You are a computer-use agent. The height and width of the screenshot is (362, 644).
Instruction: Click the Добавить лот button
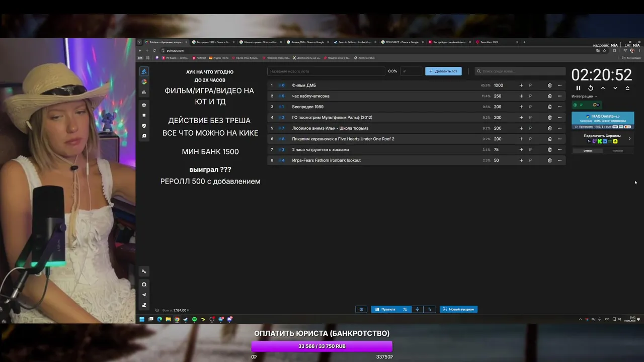click(443, 71)
